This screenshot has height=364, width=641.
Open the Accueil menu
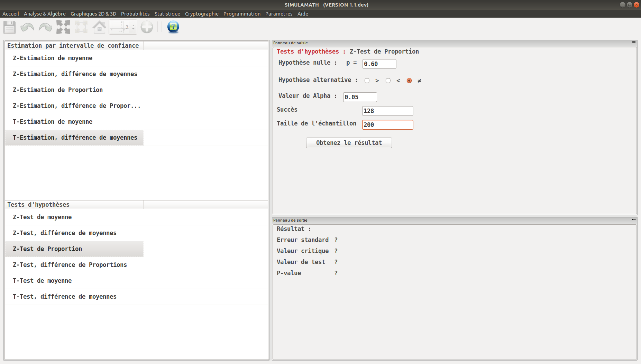(x=11, y=14)
